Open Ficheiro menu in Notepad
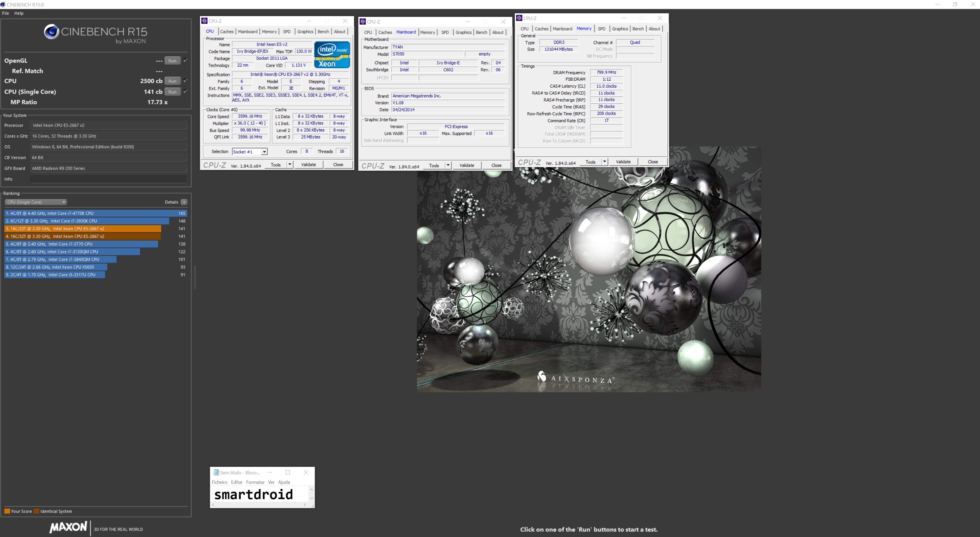 click(x=220, y=482)
